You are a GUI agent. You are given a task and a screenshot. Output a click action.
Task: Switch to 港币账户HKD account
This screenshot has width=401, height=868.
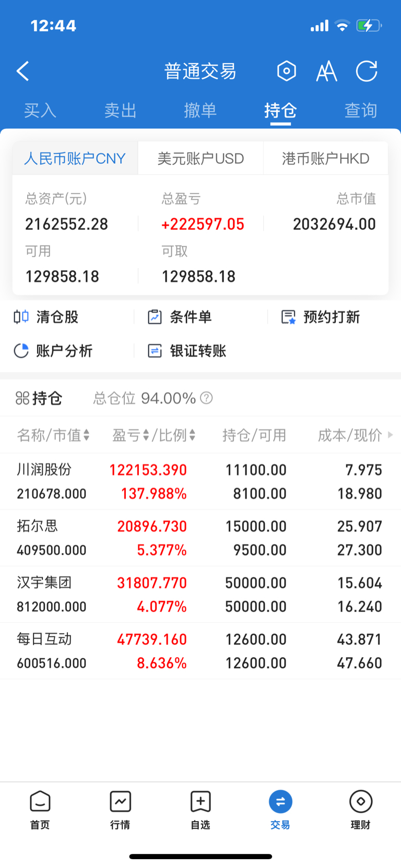pos(326,158)
